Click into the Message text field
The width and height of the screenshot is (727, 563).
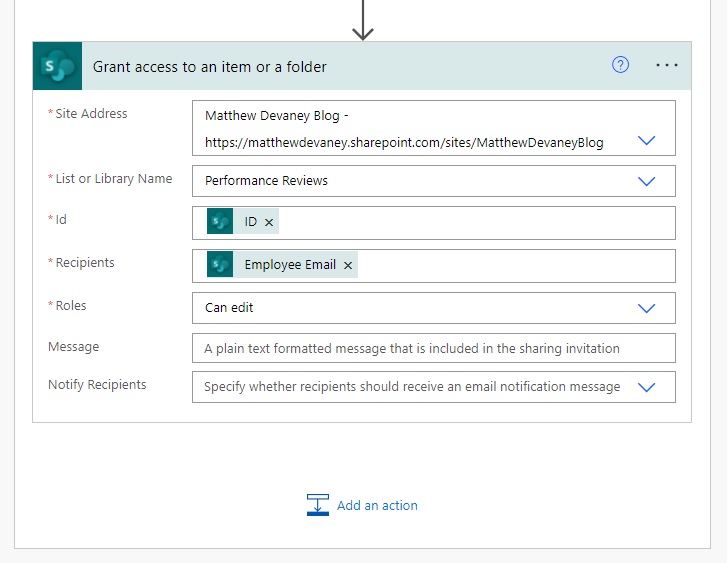pyautogui.click(x=434, y=348)
